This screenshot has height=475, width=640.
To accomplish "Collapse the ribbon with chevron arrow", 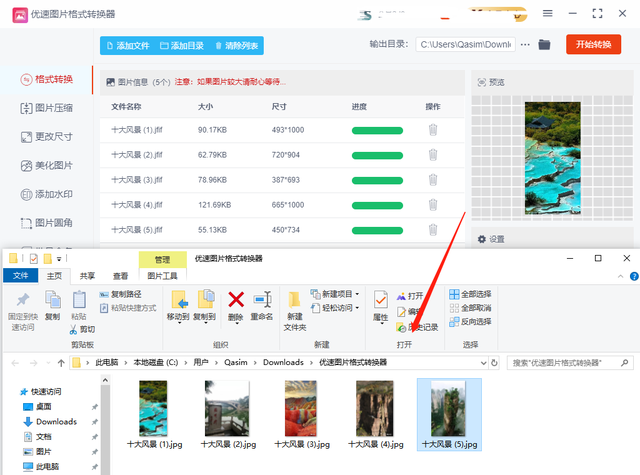I will (620, 276).
